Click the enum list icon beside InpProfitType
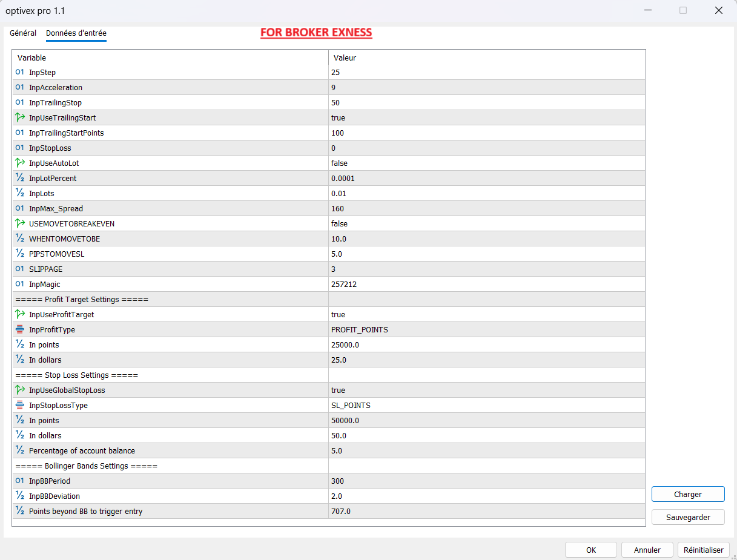The width and height of the screenshot is (737, 560). (19, 329)
